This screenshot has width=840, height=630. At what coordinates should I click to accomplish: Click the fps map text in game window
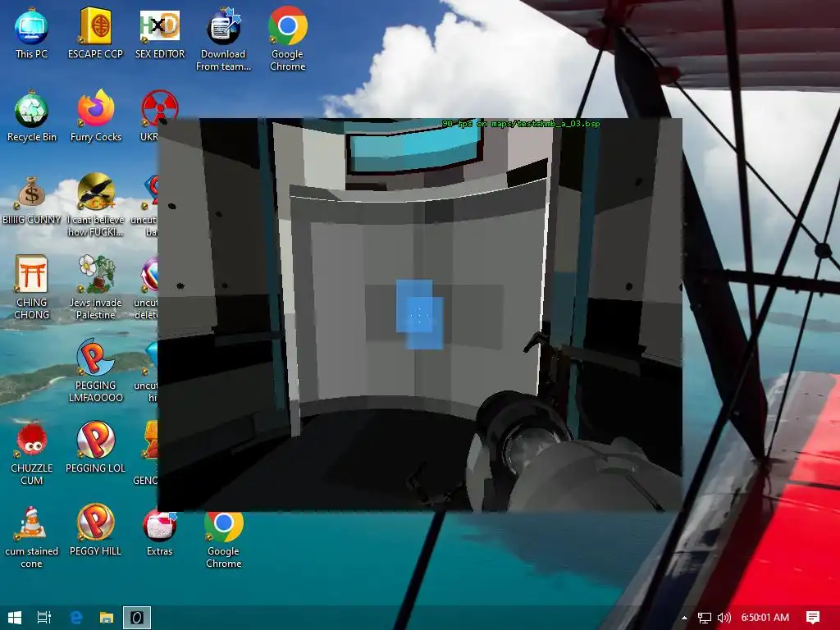click(521, 124)
